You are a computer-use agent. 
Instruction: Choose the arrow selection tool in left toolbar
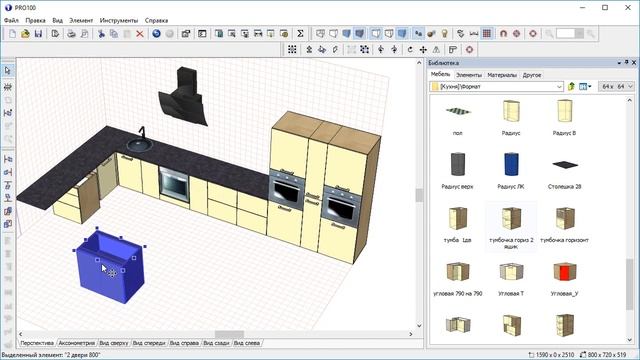click(x=8, y=71)
